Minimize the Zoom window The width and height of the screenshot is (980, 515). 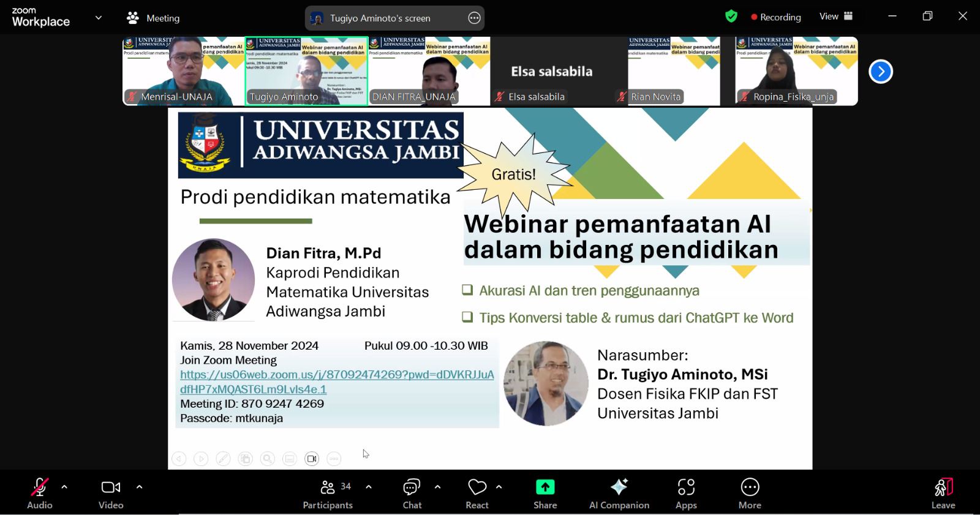pyautogui.click(x=892, y=17)
